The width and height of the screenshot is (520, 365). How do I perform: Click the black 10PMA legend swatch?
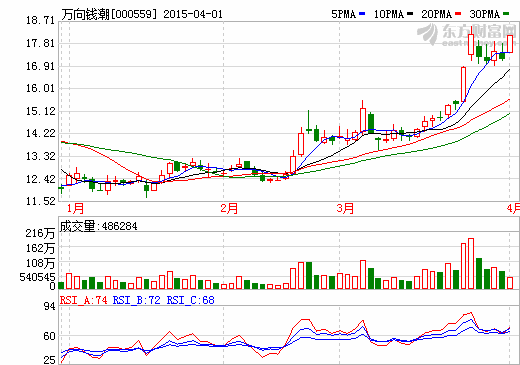tap(410, 14)
